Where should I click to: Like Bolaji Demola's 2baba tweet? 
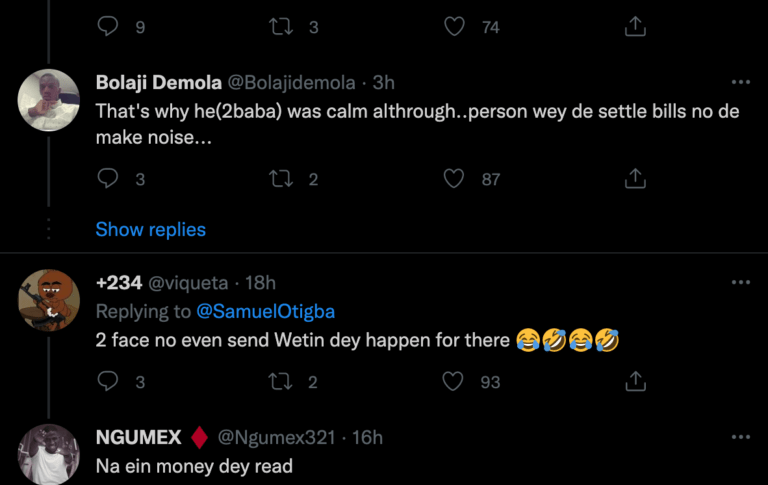[x=454, y=179]
